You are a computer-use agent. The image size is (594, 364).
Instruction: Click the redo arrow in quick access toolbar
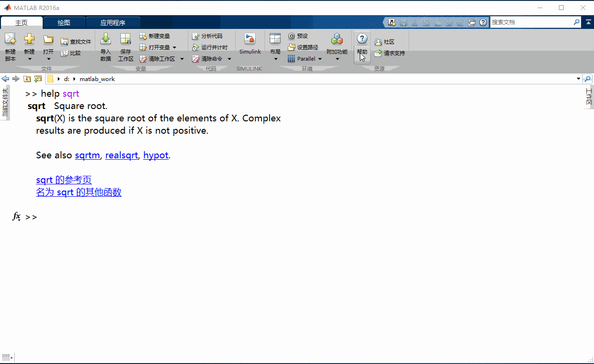(x=460, y=22)
